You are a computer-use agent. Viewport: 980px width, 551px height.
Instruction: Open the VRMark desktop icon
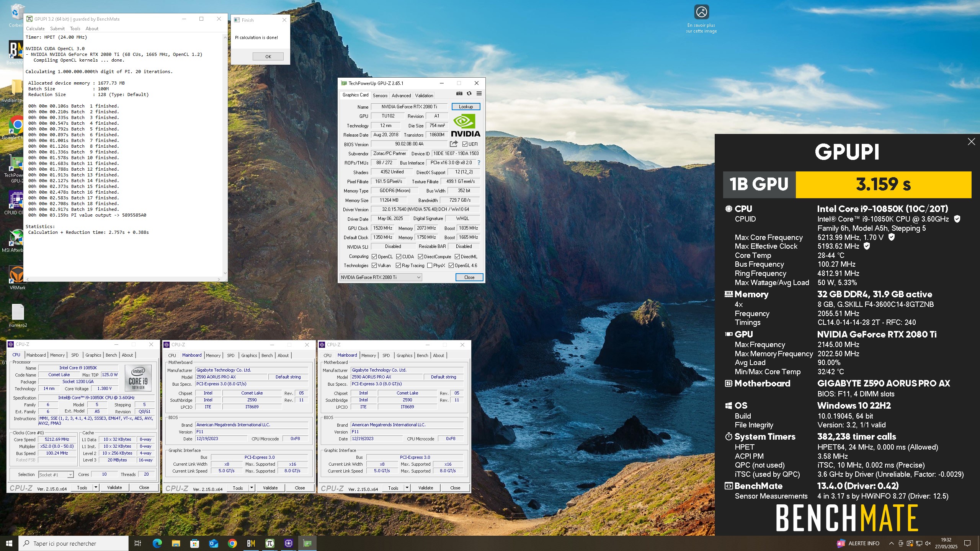click(17, 278)
